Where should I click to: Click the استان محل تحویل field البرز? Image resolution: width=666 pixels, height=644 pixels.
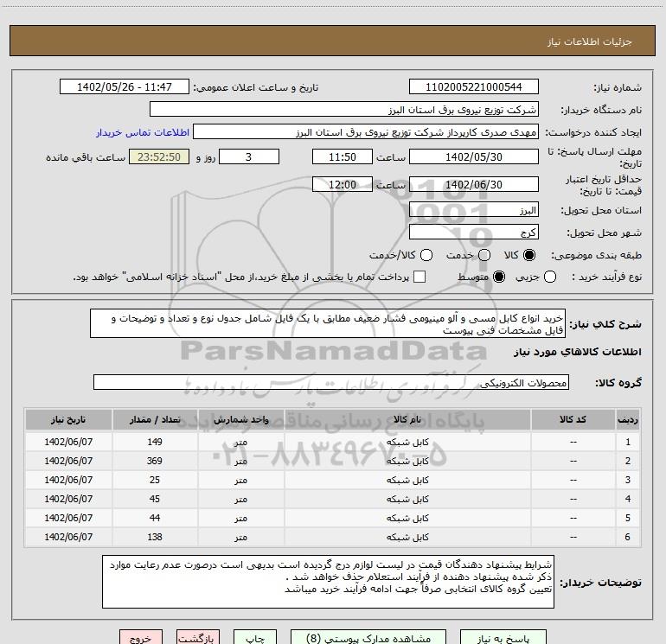[x=474, y=209]
